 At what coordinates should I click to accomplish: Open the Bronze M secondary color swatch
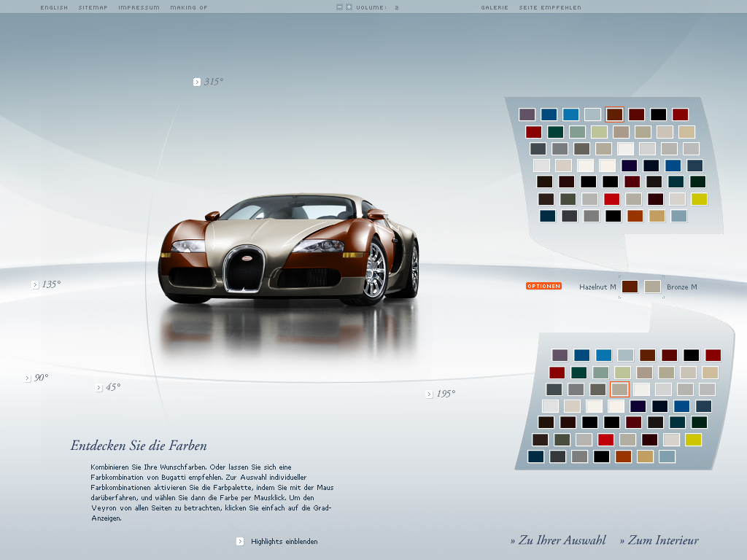[x=652, y=287]
